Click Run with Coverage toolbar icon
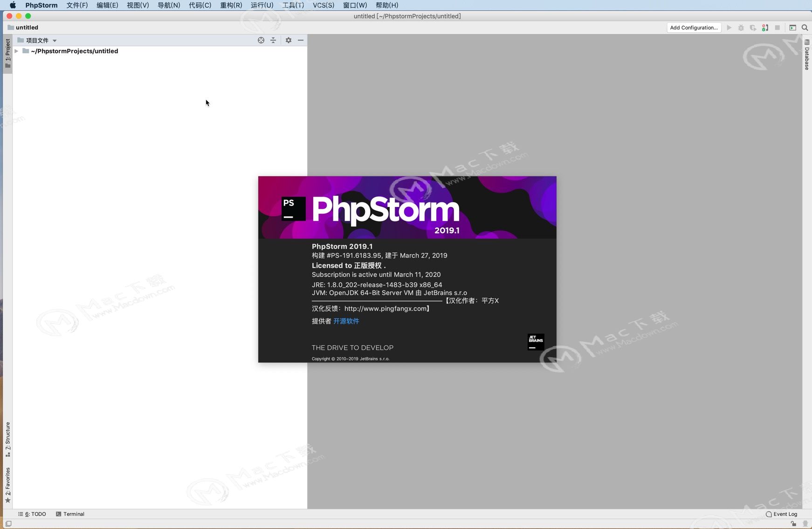 click(753, 27)
